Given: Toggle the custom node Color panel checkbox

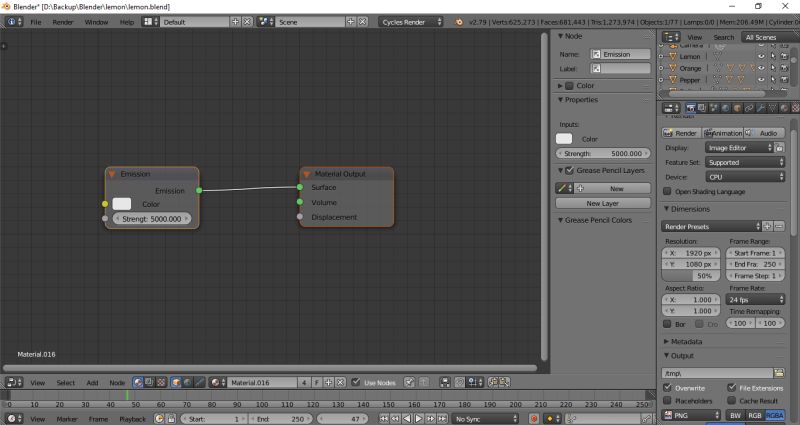Looking at the screenshot, I should [569, 86].
